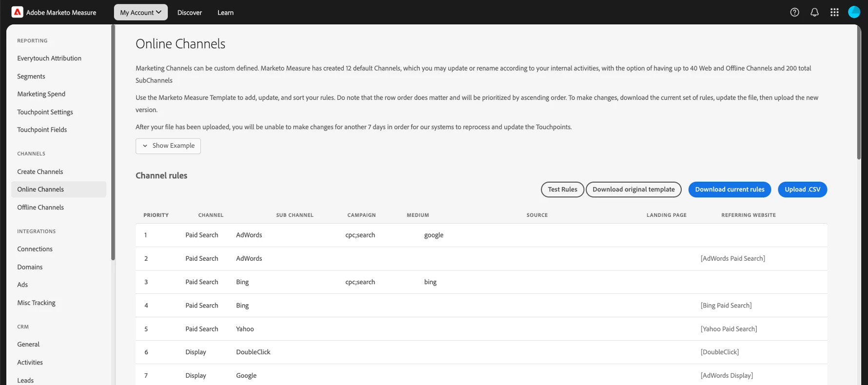
Task: Open Offline Channels page
Action: coord(40,208)
